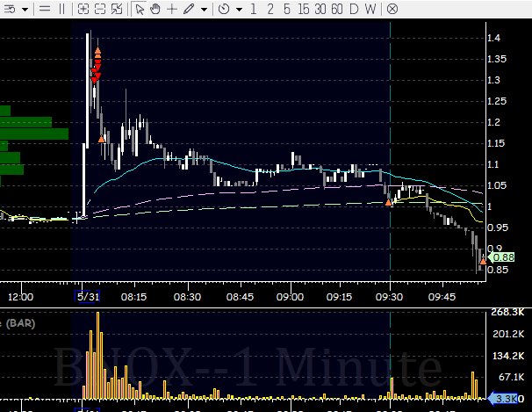Click the 268.3K volume axis label
Screen dimensions: 532x412
(507, 312)
